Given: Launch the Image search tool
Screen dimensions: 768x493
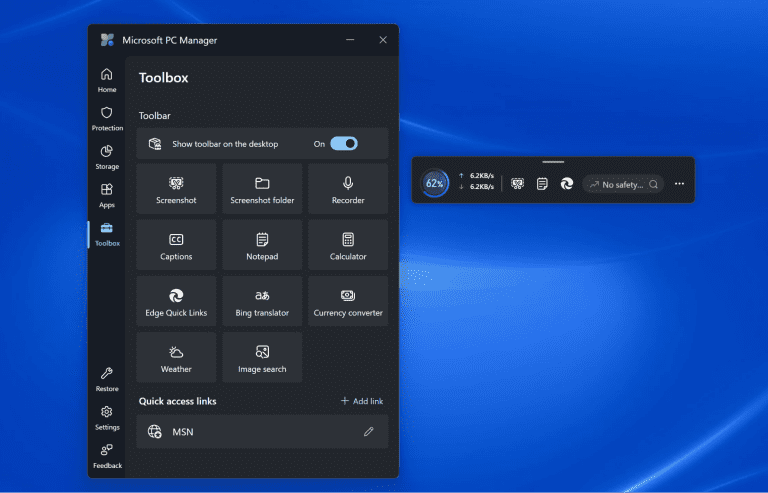Looking at the screenshot, I should click(262, 358).
